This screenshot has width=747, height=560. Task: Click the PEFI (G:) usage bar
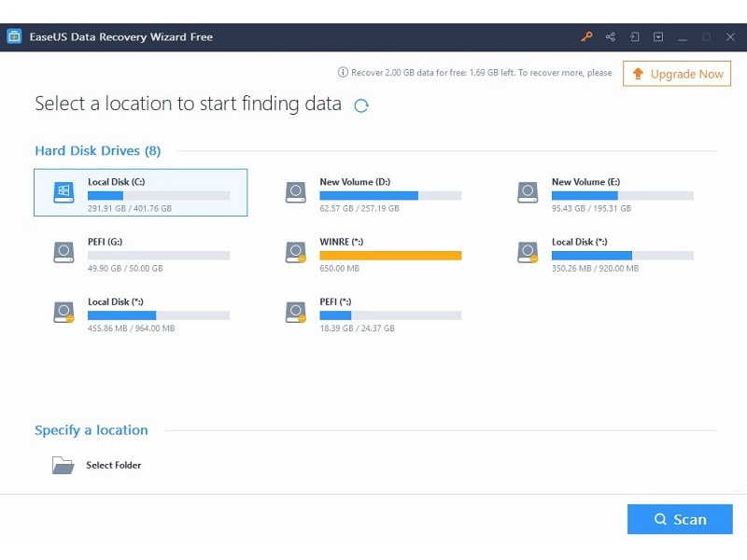pyautogui.click(x=159, y=256)
